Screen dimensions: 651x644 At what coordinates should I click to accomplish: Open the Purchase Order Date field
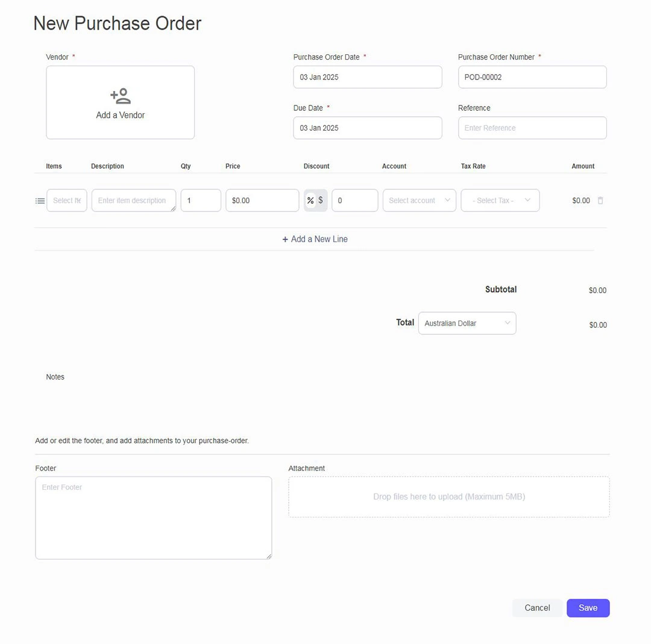tap(367, 77)
